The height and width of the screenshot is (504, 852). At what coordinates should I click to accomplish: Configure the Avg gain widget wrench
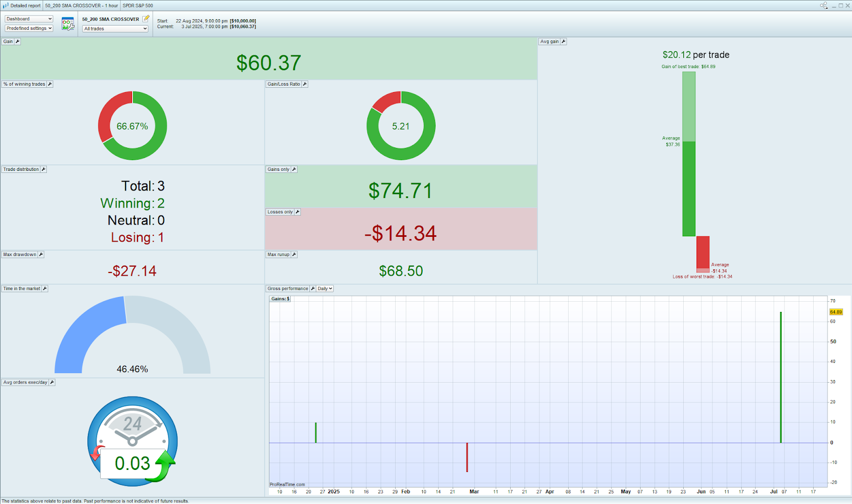pos(563,42)
